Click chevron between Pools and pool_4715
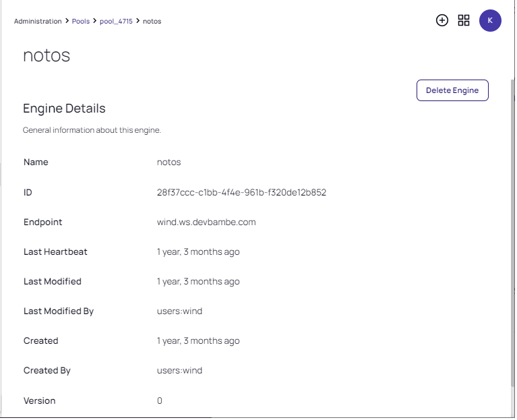Viewport: 517px width, 420px height. pyautogui.click(x=95, y=22)
